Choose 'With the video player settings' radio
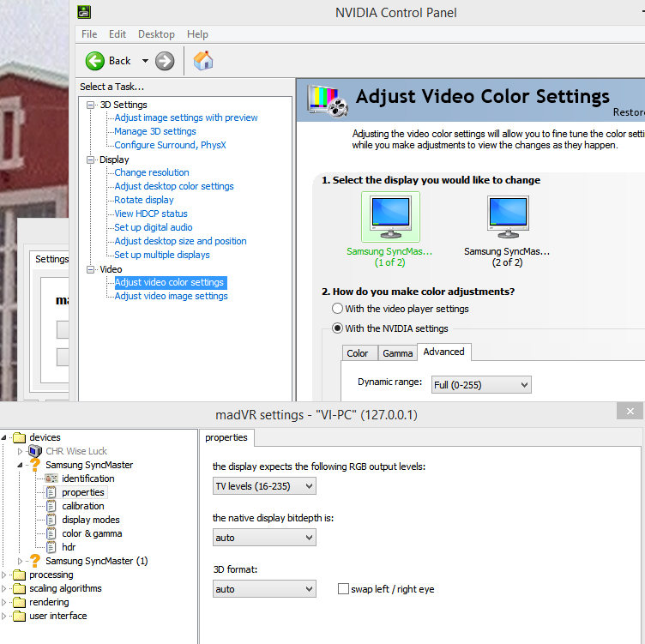 tap(337, 309)
